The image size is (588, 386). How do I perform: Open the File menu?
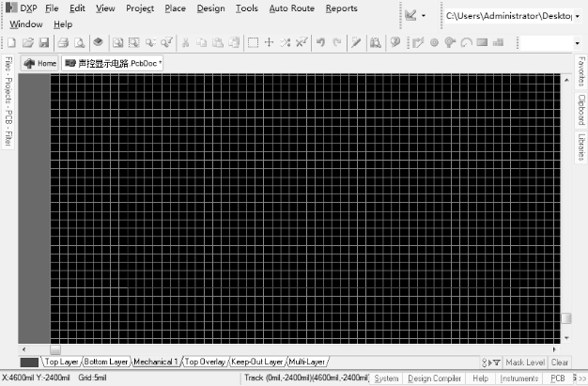(52, 8)
